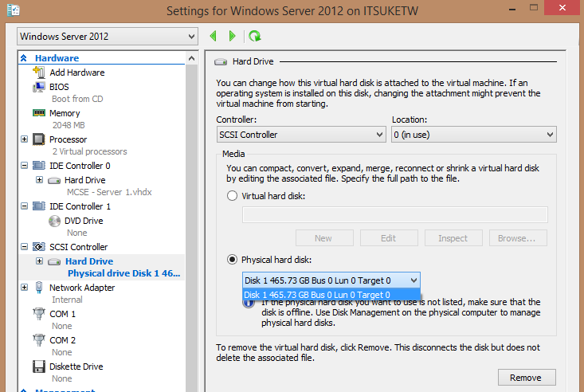Click the BIOS computer icon
Viewport: 584px width, 392px height.
point(39,87)
